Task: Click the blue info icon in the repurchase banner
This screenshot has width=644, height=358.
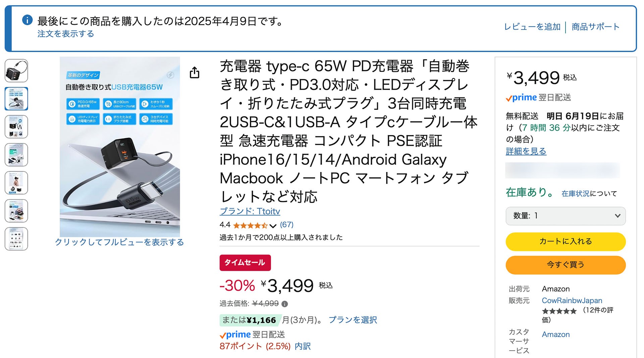Action: click(x=27, y=20)
